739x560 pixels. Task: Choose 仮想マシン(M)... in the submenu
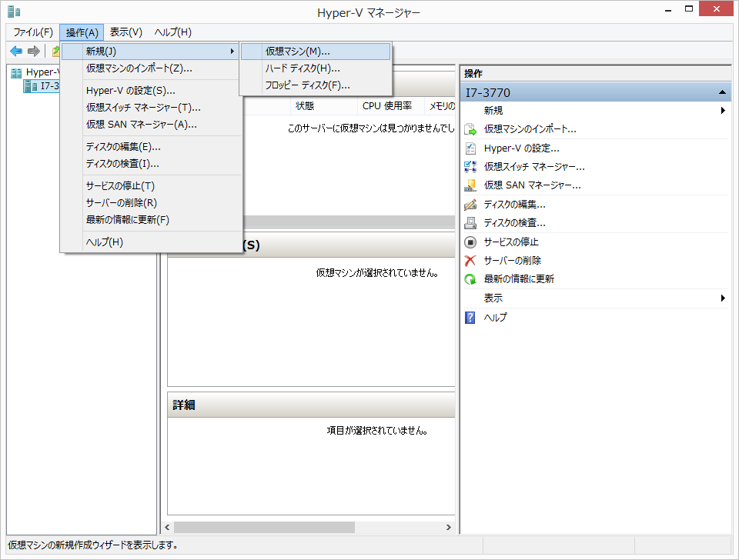pos(316,52)
